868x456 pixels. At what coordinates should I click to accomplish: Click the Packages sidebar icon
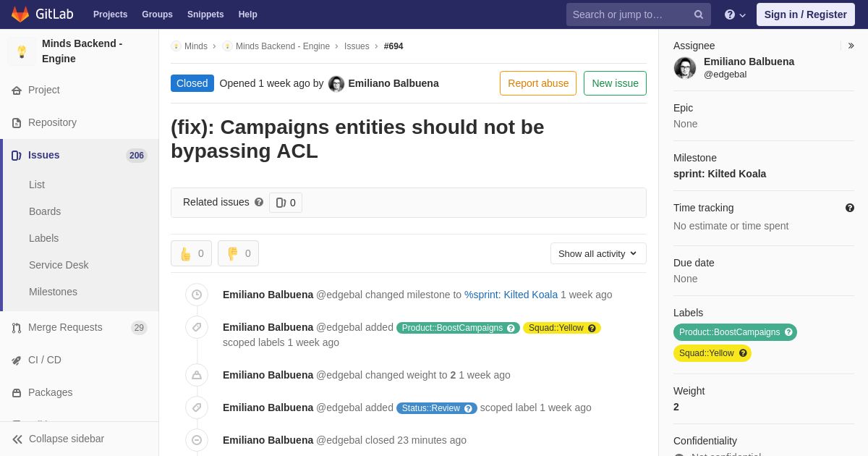point(17,393)
